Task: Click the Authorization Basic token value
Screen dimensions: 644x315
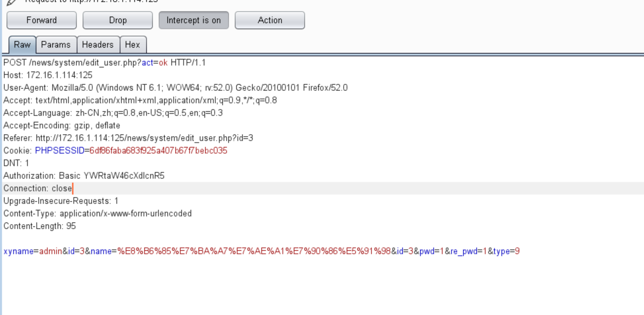Action: pyautogui.click(x=124, y=176)
